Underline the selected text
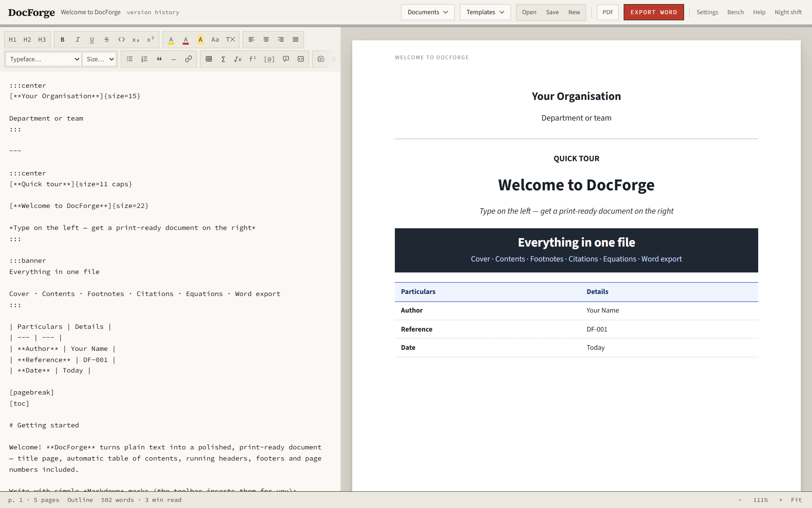 (92, 40)
